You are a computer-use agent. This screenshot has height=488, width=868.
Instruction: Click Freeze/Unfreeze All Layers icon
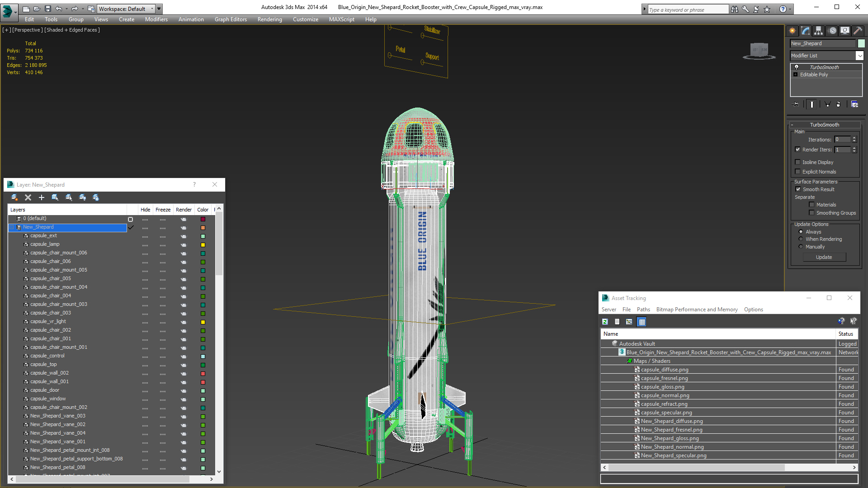96,197
